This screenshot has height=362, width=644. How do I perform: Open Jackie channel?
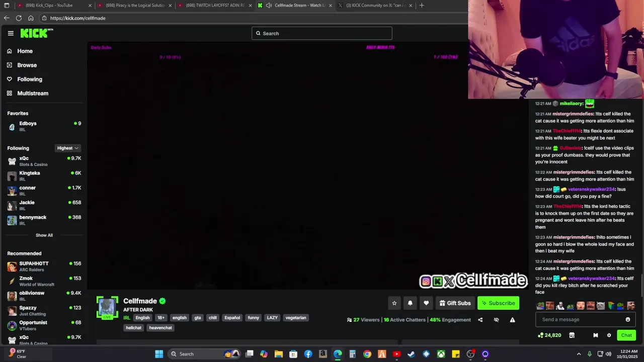[x=44, y=205]
